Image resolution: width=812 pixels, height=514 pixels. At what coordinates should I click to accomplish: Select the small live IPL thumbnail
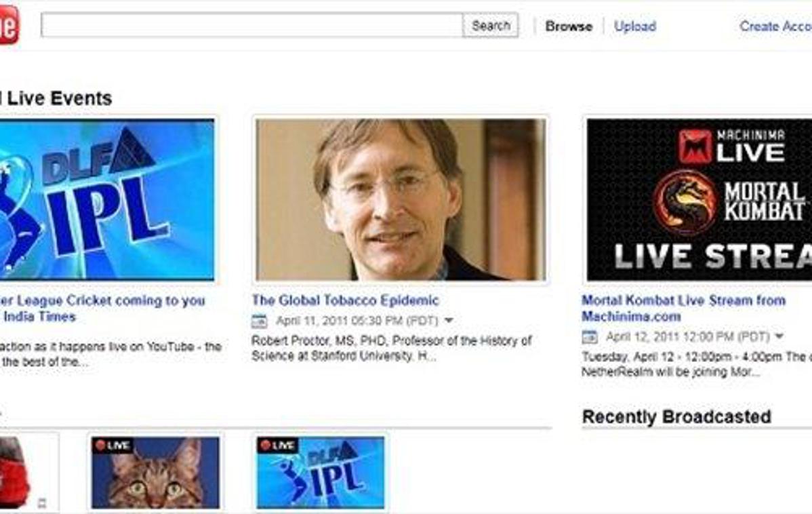point(321,473)
